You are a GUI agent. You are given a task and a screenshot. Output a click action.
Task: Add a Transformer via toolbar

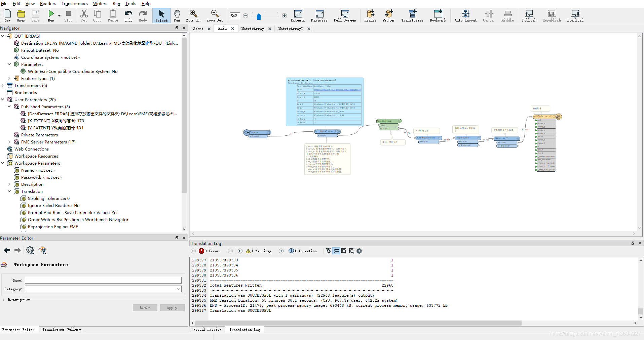coord(412,16)
